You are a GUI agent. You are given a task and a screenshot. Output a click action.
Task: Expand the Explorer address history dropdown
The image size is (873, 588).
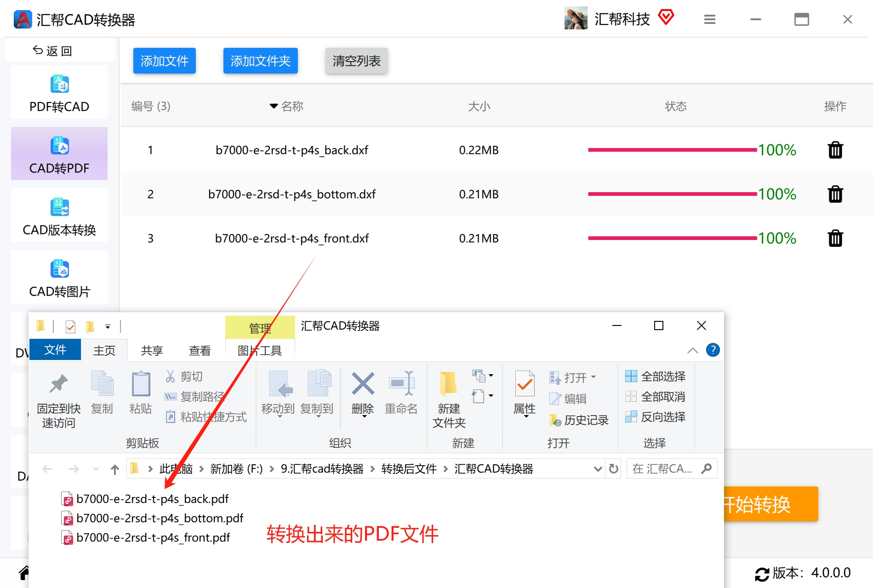click(598, 469)
